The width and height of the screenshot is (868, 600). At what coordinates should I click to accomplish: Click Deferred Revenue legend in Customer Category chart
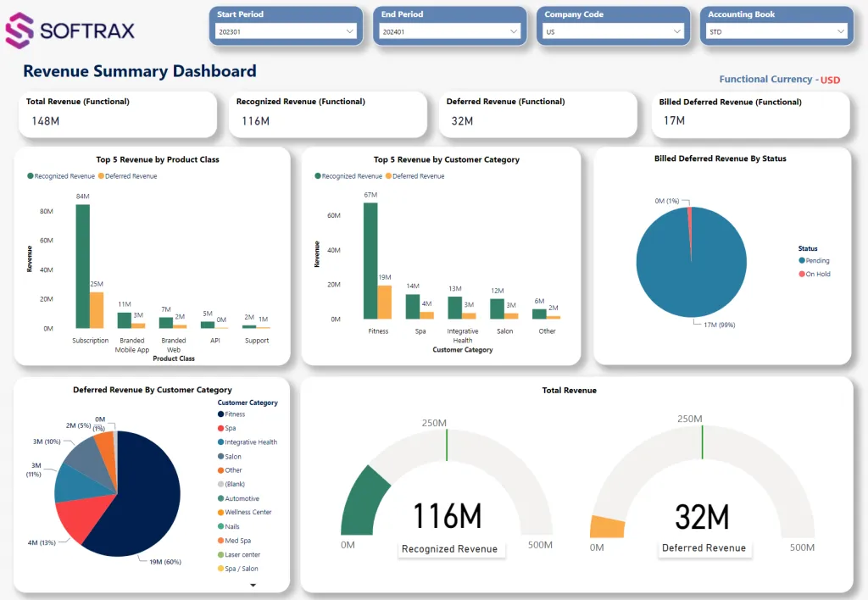(389, 176)
